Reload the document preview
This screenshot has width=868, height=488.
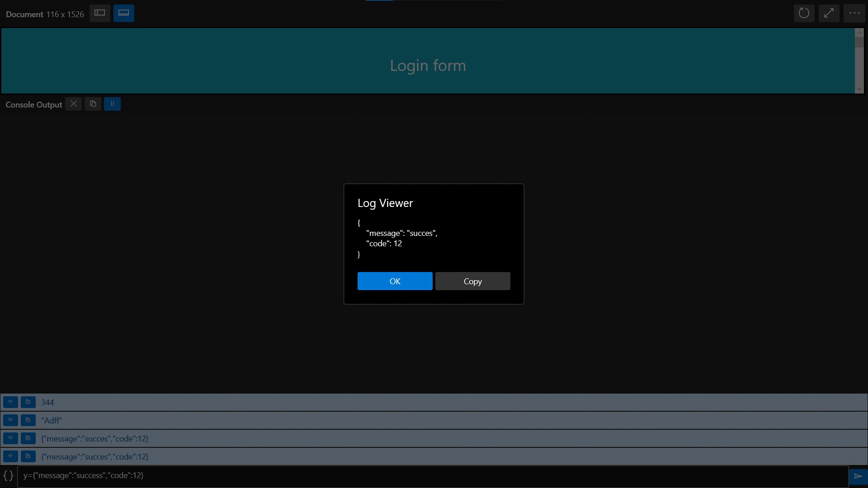click(x=804, y=13)
